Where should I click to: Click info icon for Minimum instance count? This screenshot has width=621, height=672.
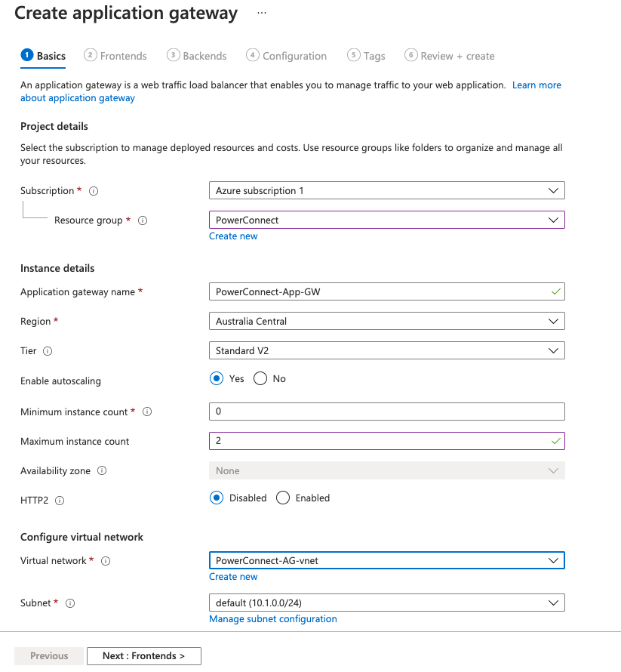(x=147, y=412)
